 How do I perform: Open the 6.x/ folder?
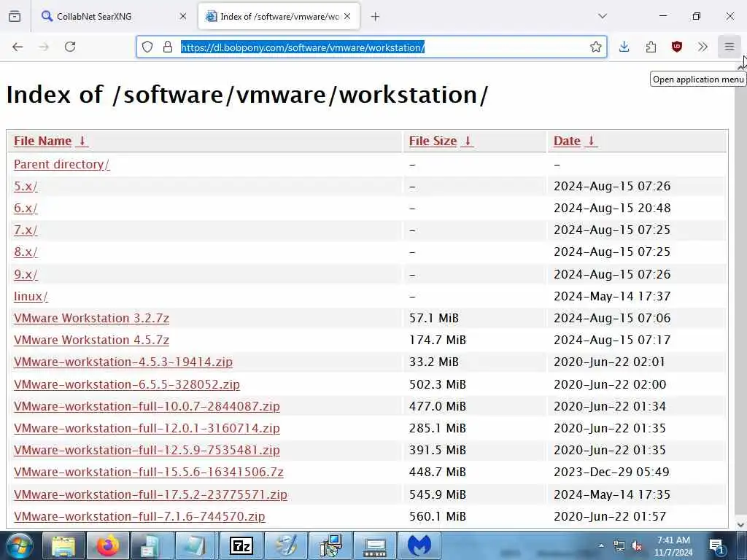click(26, 208)
